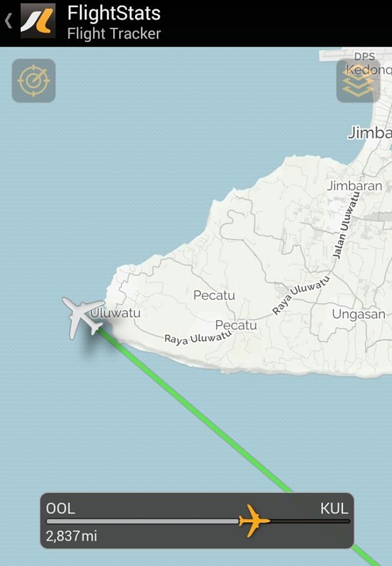392x566 pixels.
Task: Tap the FlightStats title text
Action: point(114,14)
